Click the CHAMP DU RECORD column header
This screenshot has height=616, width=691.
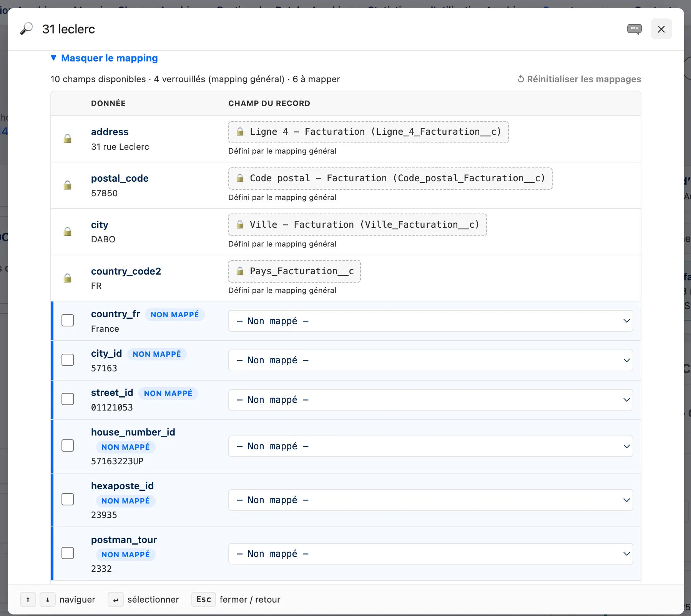click(269, 103)
